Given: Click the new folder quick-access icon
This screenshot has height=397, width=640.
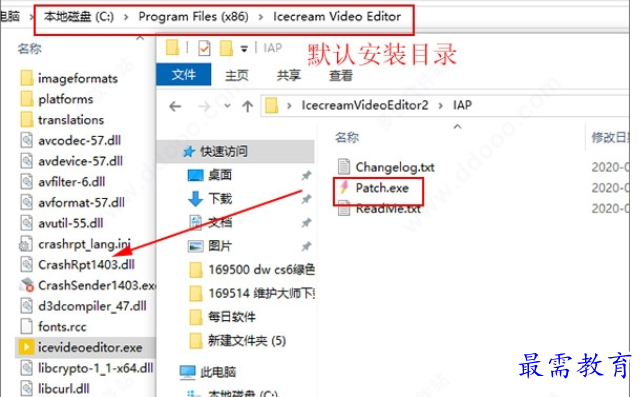Looking at the screenshot, I should coord(226,48).
